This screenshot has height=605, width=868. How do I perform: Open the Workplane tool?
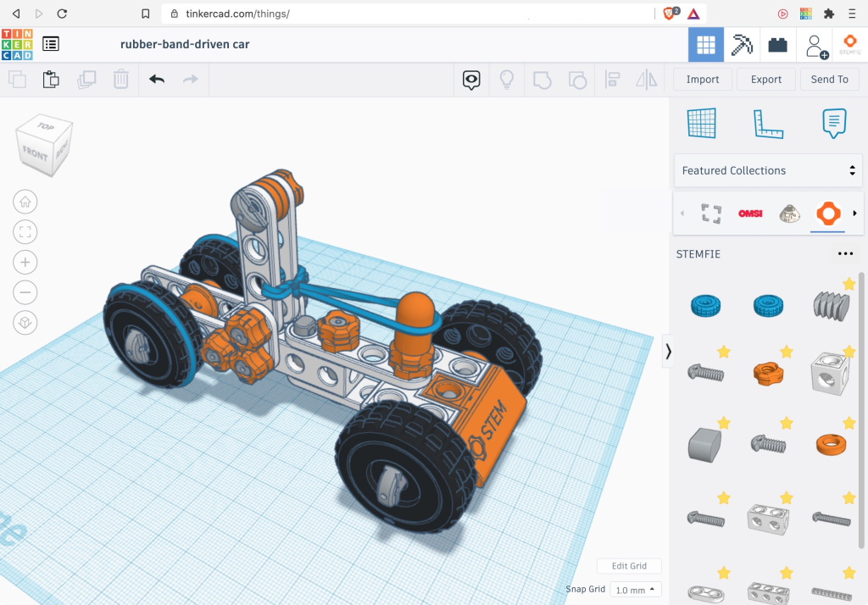[701, 124]
